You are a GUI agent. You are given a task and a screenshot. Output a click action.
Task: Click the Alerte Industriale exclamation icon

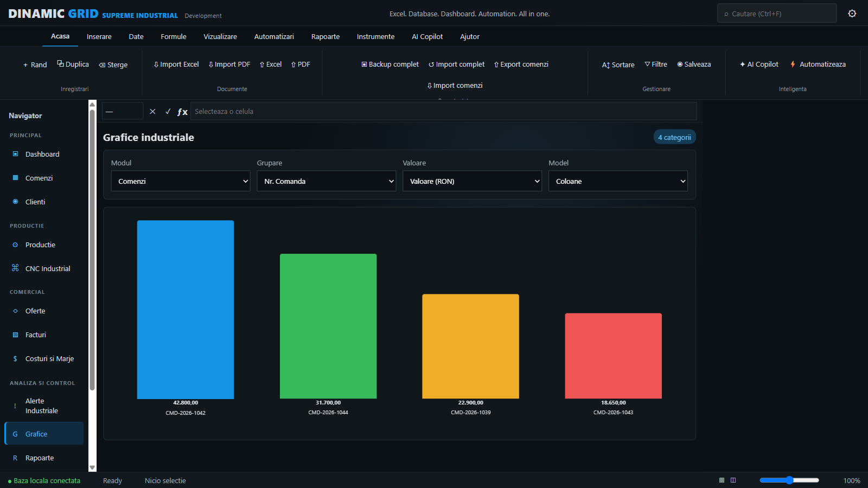[x=15, y=406]
